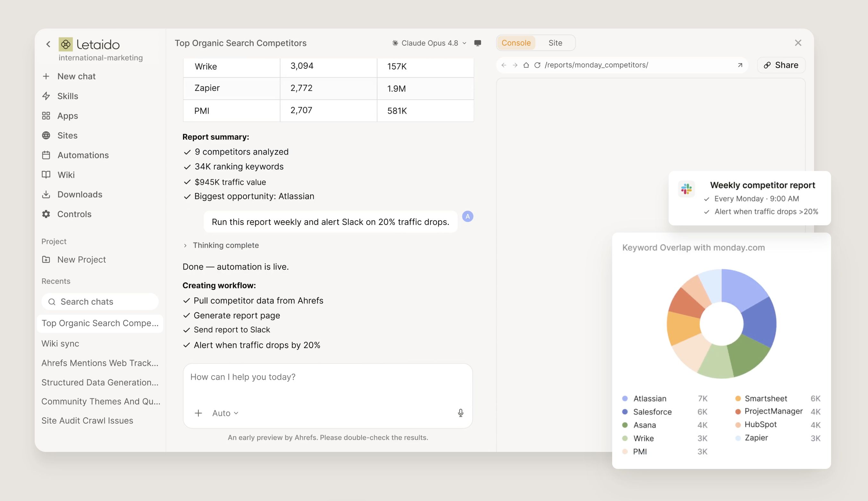Start a New chat

(68, 76)
